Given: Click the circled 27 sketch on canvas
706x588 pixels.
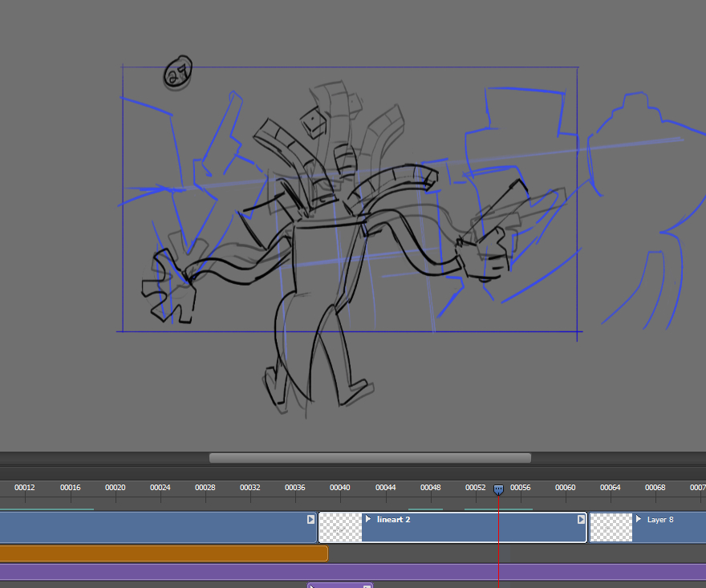Looking at the screenshot, I should [178, 74].
